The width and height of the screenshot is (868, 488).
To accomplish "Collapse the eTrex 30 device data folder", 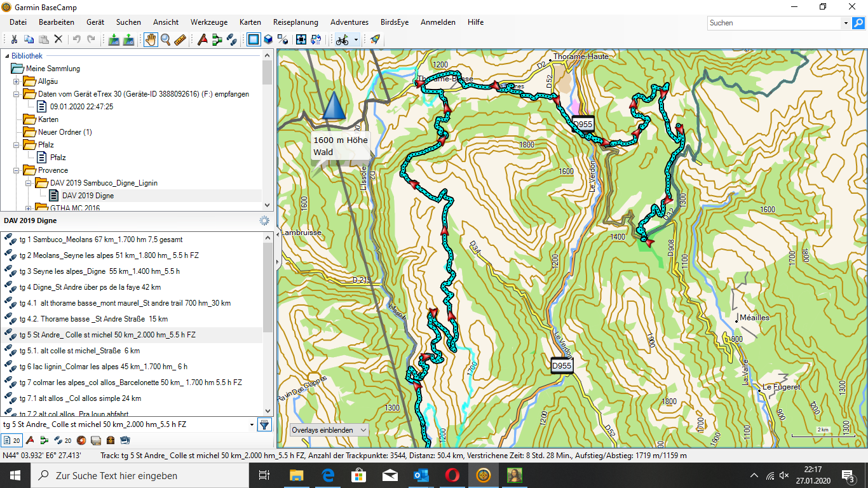I will [17, 94].
